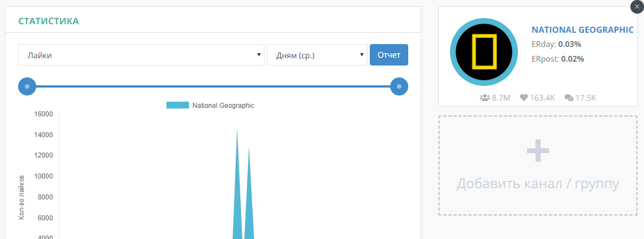Screen dimensions: 644x239
Task: Click the ERday 0.03% value
Action: pos(570,44)
